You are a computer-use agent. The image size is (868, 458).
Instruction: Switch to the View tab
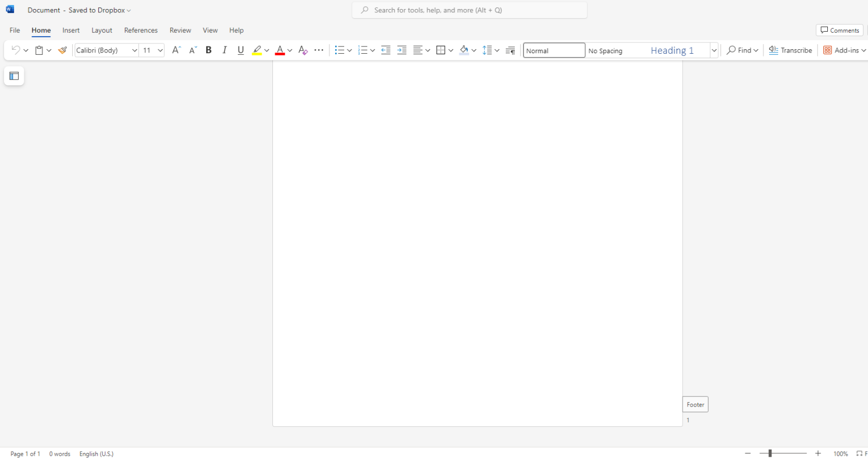pyautogui.click(x=210, y=31)
